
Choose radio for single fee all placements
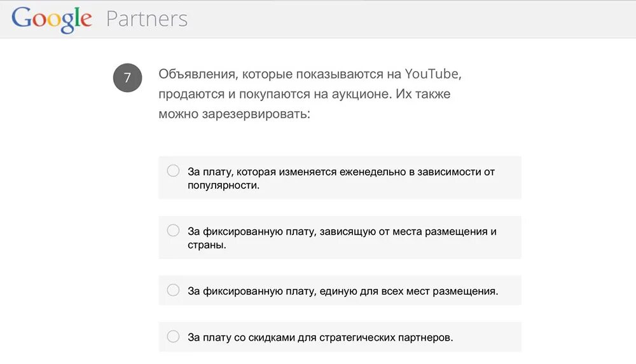click(x=173, y=290)
